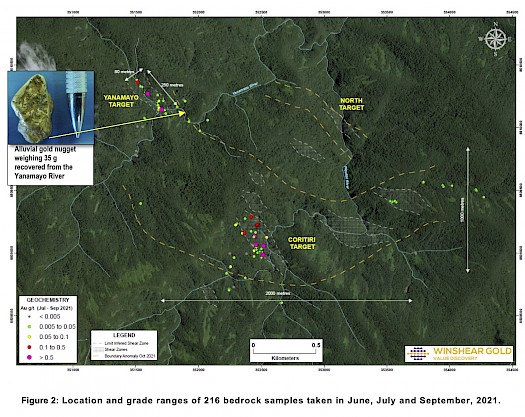Click the 1000 metres vertical arrow label
Screen dimensions: 525x417
point(462,210)
